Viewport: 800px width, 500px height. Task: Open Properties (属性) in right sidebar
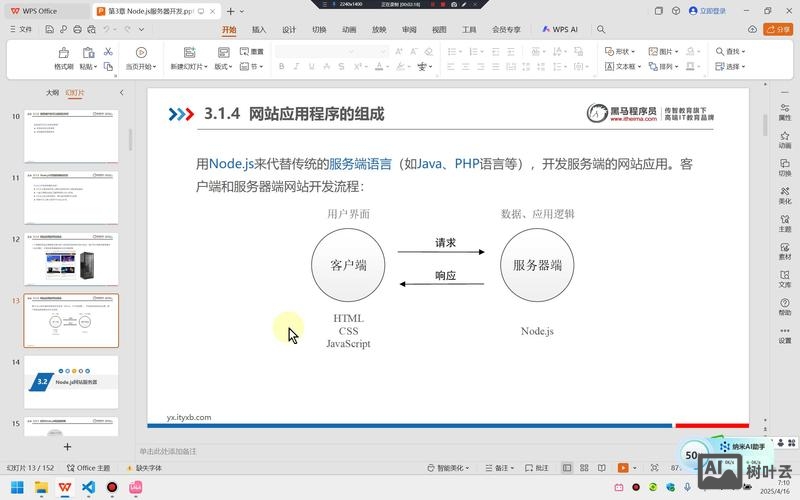(x=785, y=112)
